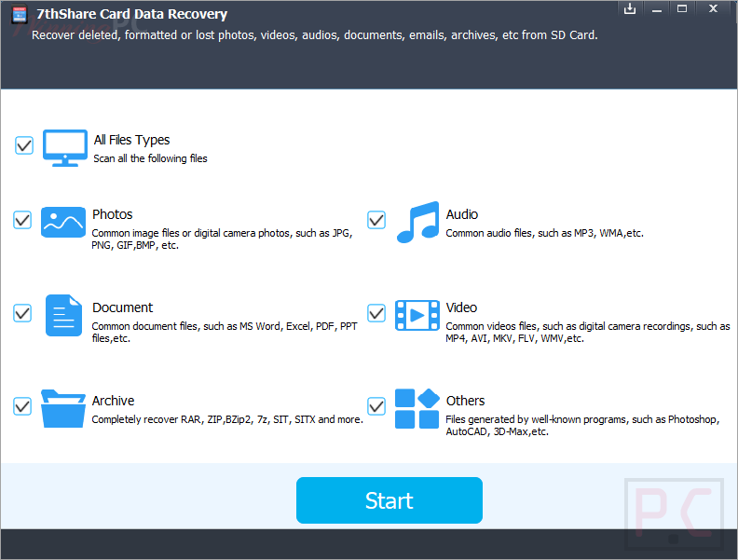Click the '7thShare Card Data Recovery' title
Image resolution: width=738 pixels, height=560 pixels.
point(131,14)
